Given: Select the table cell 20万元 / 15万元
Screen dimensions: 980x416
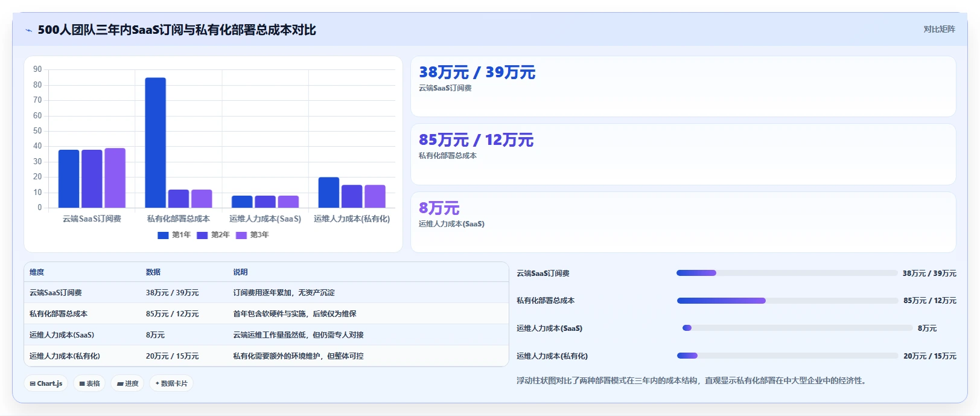Looking at the screenshot, I should click(172, 356).
